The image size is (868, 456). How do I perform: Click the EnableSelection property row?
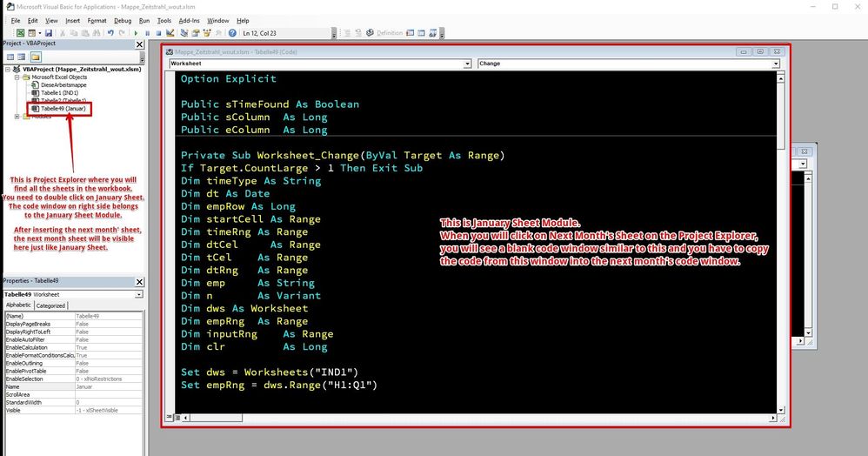74,379
